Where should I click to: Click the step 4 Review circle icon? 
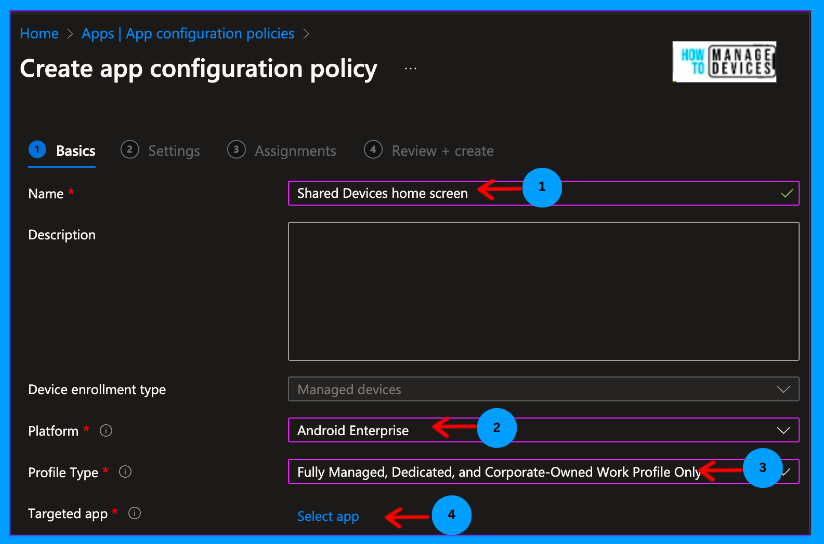pos(373,150)
